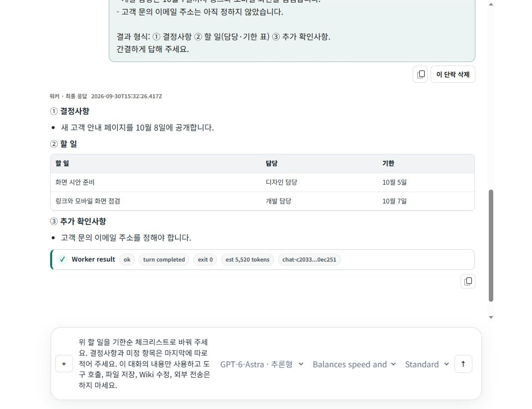532x409 pixels.
Task: Click the 이 단락 삭제 button
Action: (x=453, y=74)
